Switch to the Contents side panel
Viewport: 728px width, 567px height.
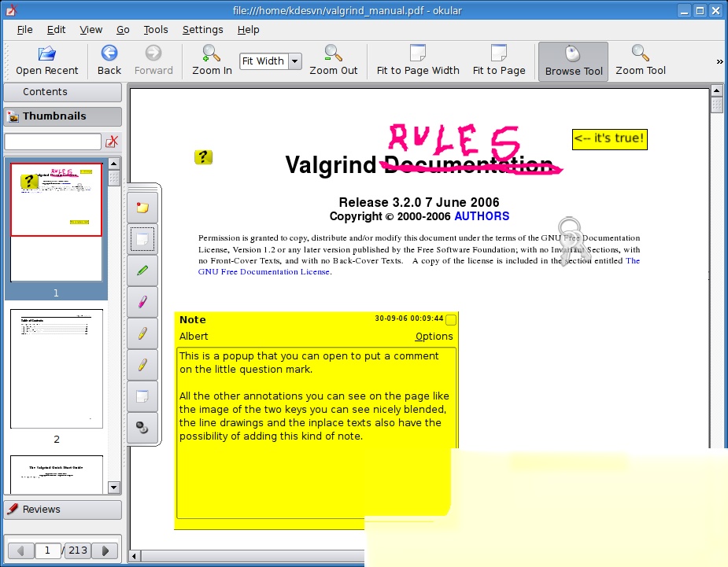63,92
